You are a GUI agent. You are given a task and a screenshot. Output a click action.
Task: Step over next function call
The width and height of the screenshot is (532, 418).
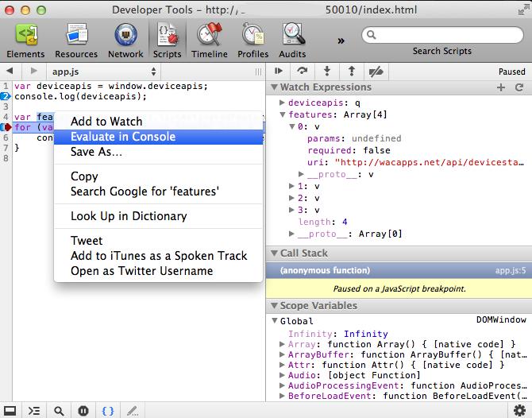[302, 71]
